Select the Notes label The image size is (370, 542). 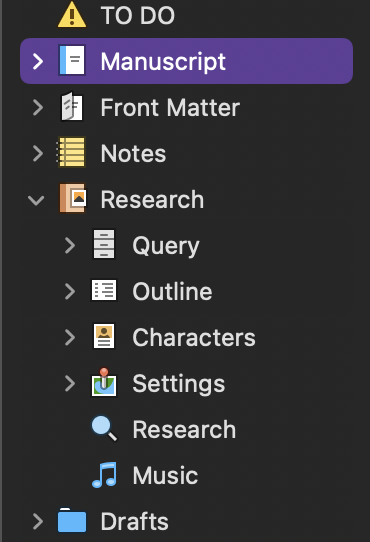click(x=133, y=153)
